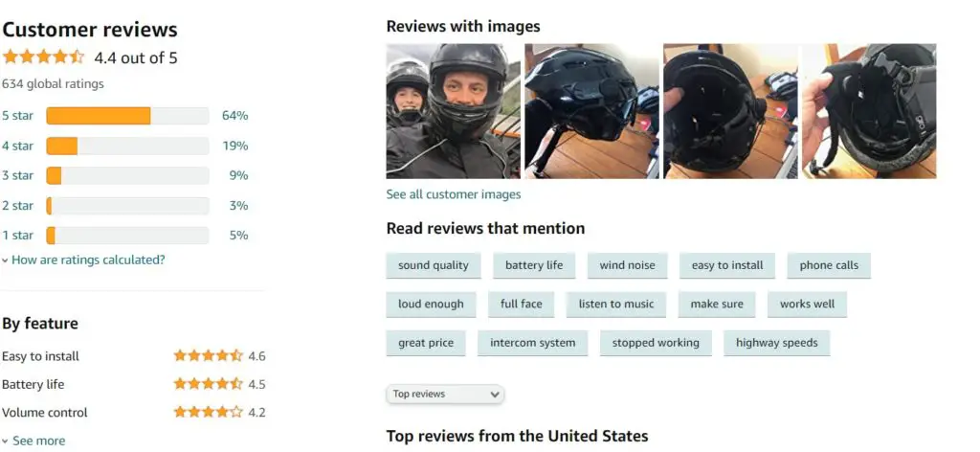Screen dimensions: 980x452
Task: Select the battery life review tag
Action: coord(534,265)
